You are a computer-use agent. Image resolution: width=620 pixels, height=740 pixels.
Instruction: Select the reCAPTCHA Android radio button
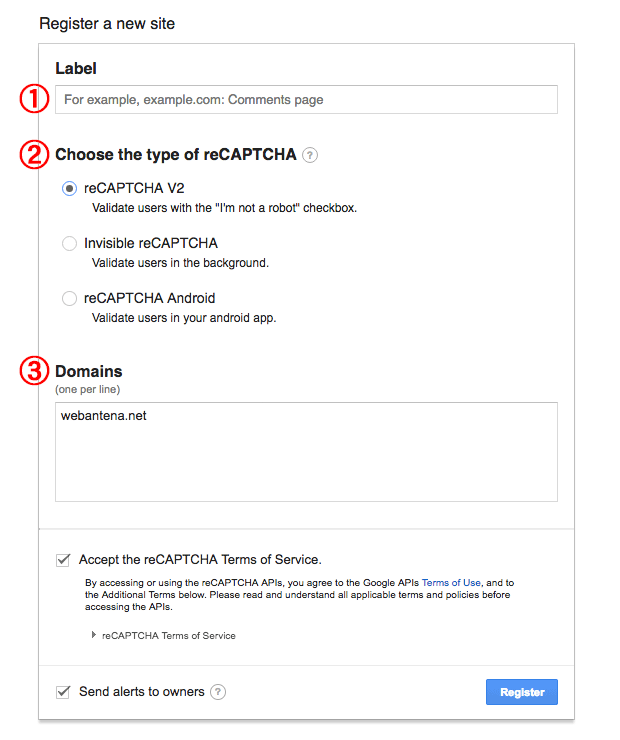point(69,298)
